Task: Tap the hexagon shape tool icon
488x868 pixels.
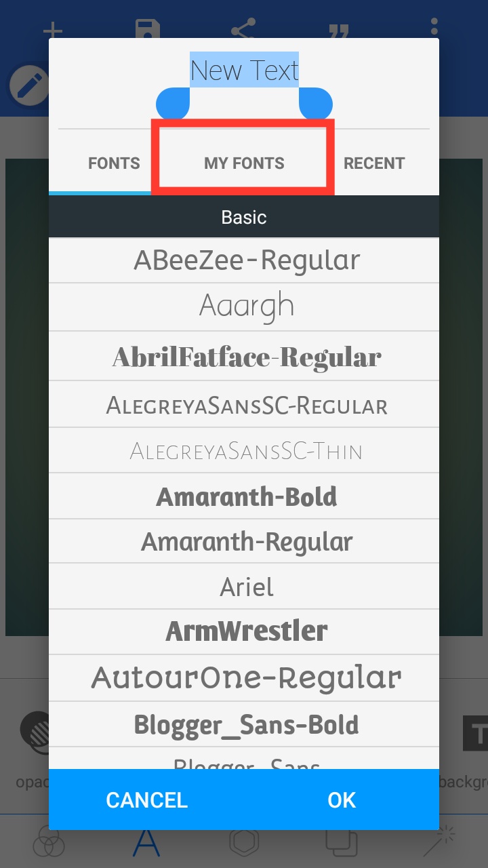Action: click(244, 842)
